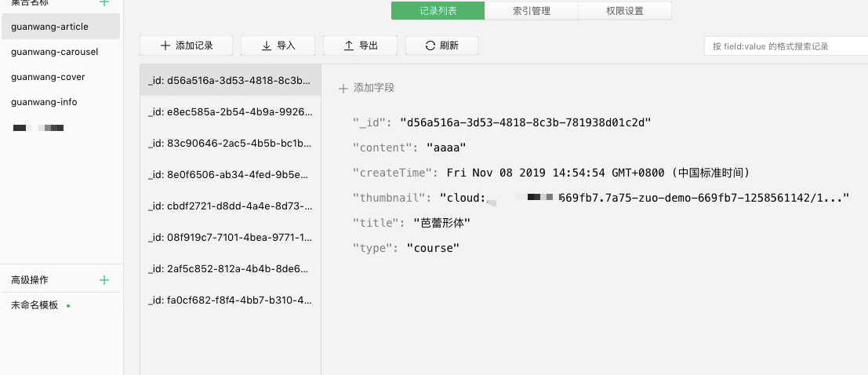
Task: Focus the field:value record search box
Action: pyautogui.click(x=785, y=46)
